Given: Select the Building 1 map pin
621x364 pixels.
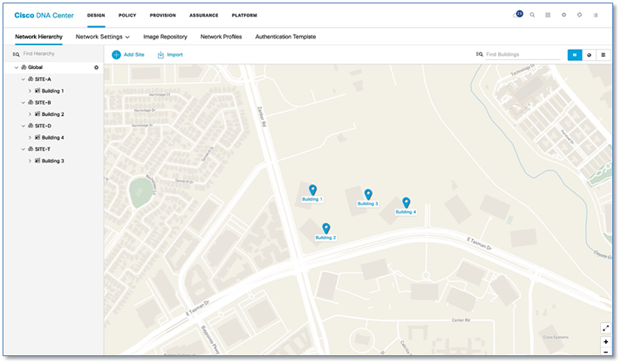Looking at the screenshot, I should tap(312, 190).
